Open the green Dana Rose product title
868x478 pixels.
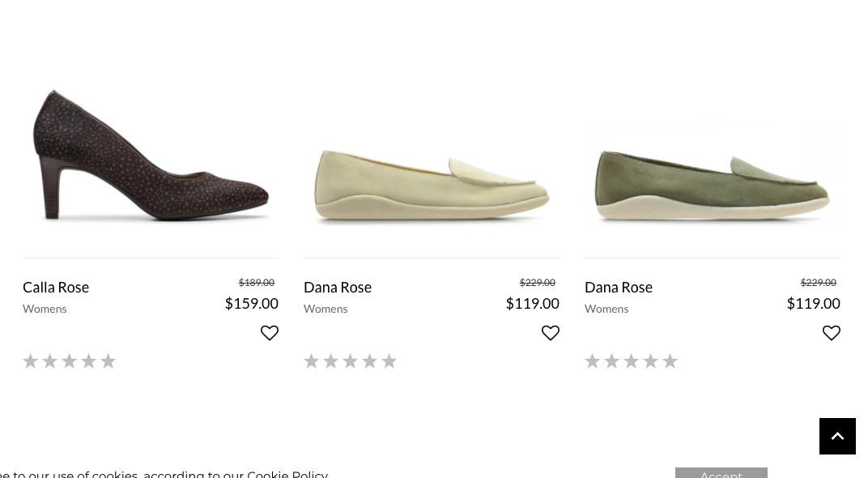click(619, 287)
